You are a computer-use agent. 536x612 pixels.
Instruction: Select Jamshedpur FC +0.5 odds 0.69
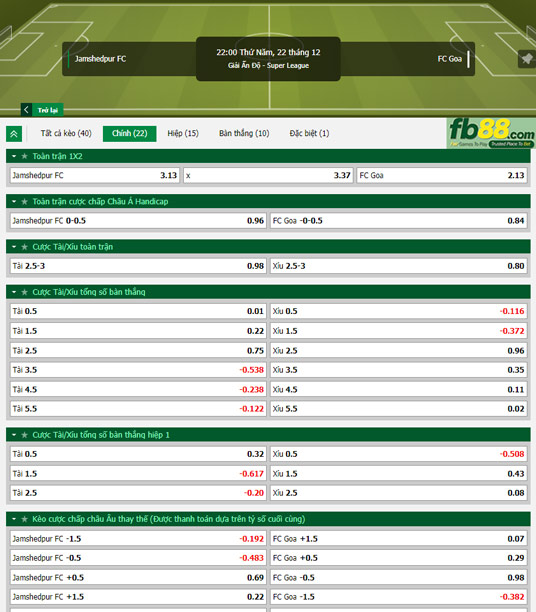click(x=138, y=578)
